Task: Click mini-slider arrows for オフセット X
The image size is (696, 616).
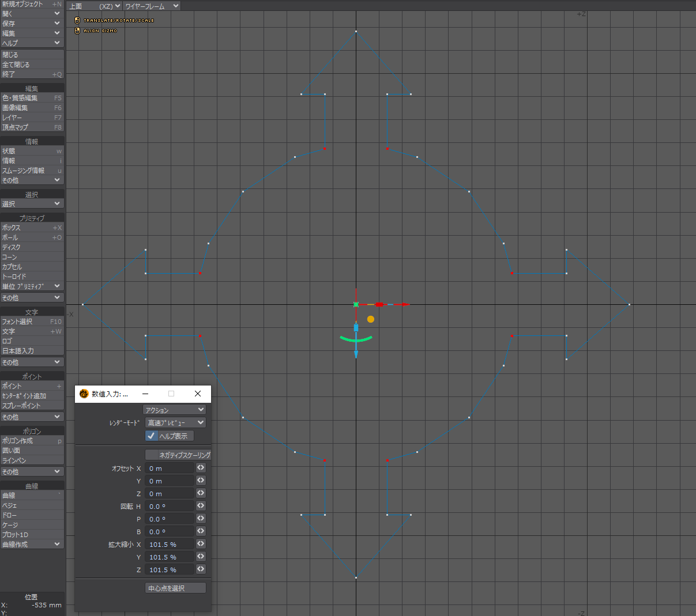Action: tap(201, 468)
